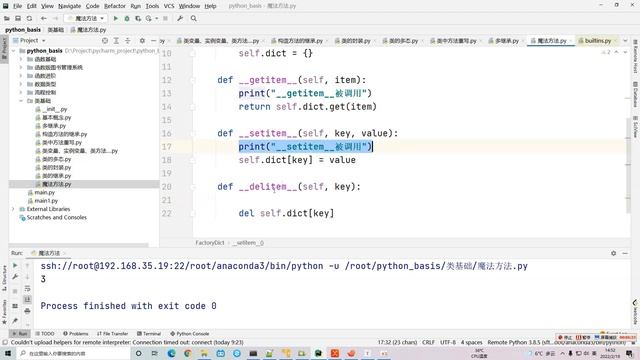Click the Synchronize reload toolbar icon
640x360 pixels.
[29, 18]
